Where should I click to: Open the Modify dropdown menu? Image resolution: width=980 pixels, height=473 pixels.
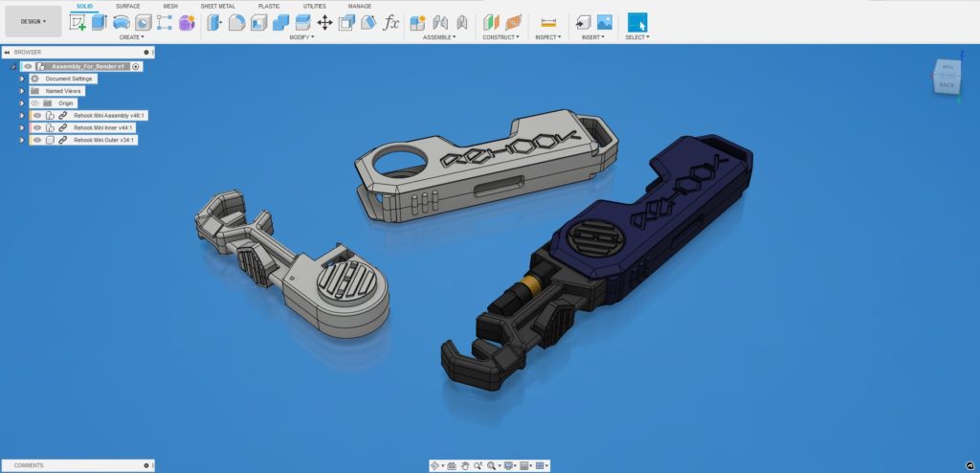tap(301, 37)
